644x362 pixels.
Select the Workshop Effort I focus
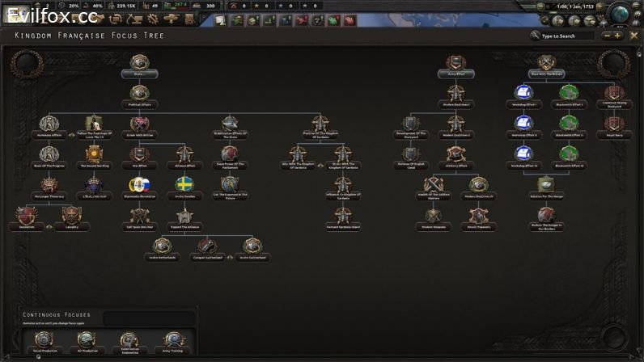[523, 95]
